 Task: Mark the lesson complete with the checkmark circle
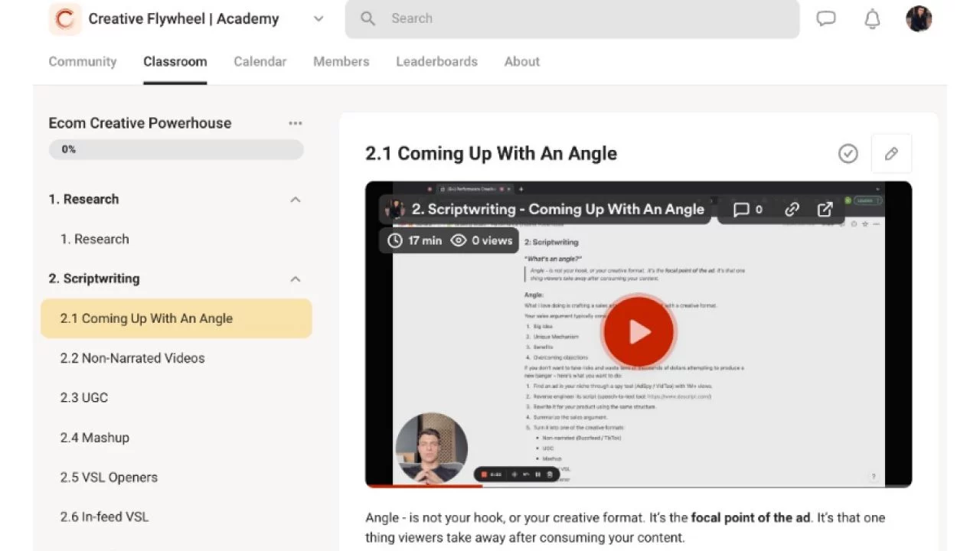click(x=848, y=154)
